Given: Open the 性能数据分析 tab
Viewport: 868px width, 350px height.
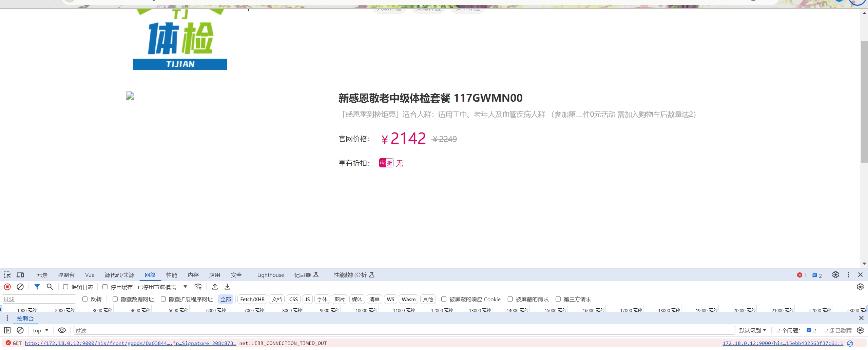Looking at the screenshot, I should point(354,275).
